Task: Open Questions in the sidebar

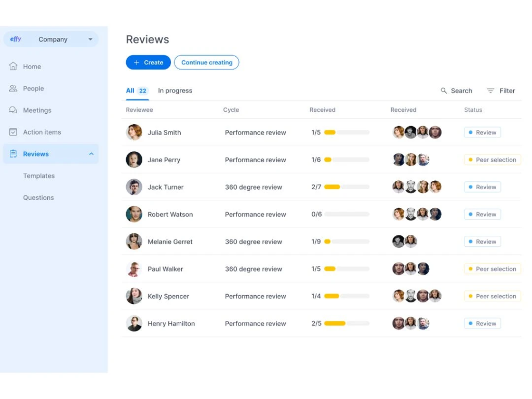Action: point(38,197)
